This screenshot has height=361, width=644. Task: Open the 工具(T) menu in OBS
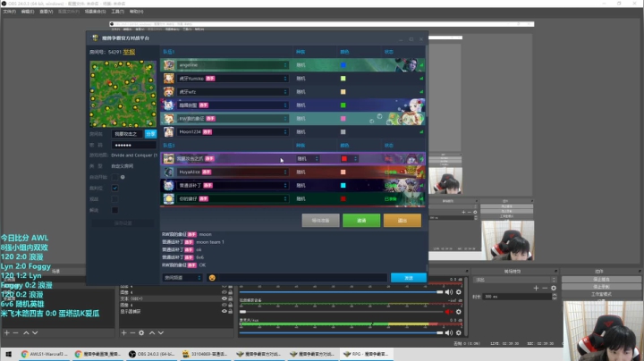coord(117,12)
